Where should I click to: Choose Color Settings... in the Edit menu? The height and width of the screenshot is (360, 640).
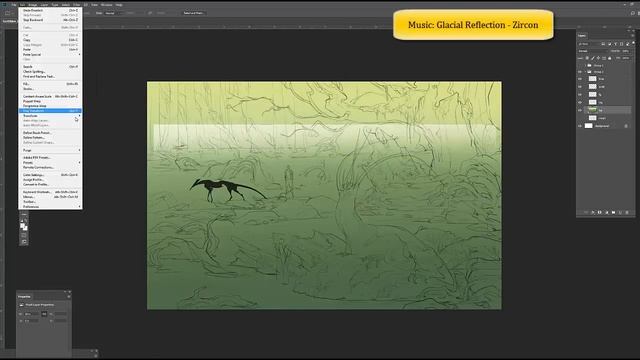click(x=50, y=175)
